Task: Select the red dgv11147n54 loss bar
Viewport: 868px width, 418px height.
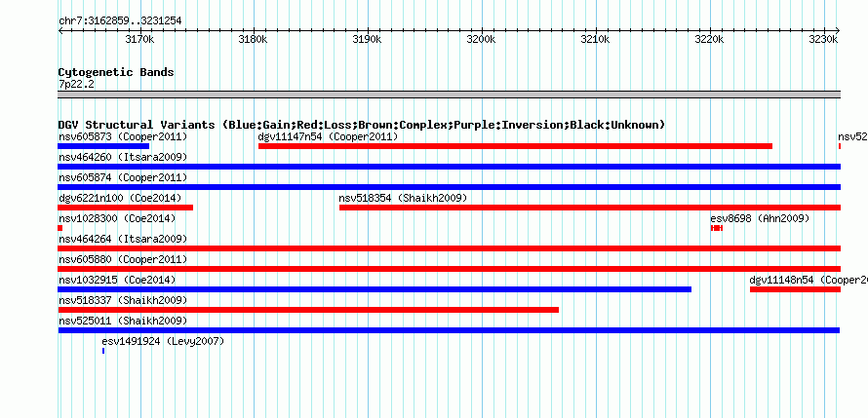Action: point(515,146)
